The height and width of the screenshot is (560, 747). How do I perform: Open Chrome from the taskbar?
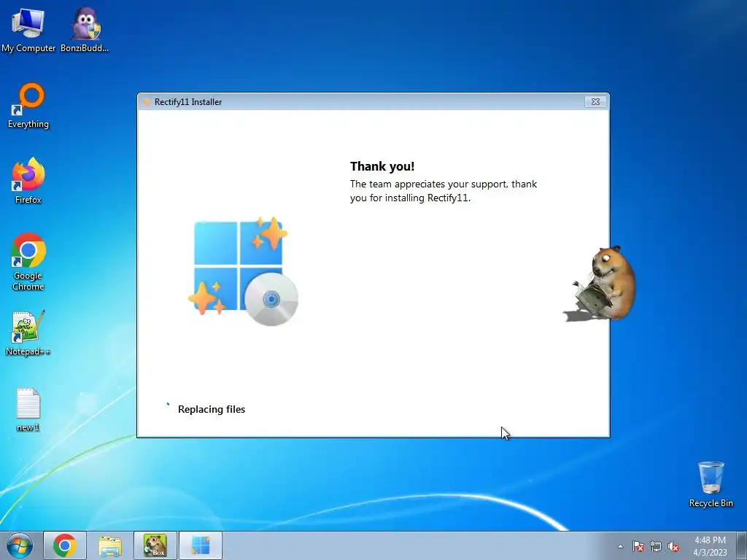point(65,545)
